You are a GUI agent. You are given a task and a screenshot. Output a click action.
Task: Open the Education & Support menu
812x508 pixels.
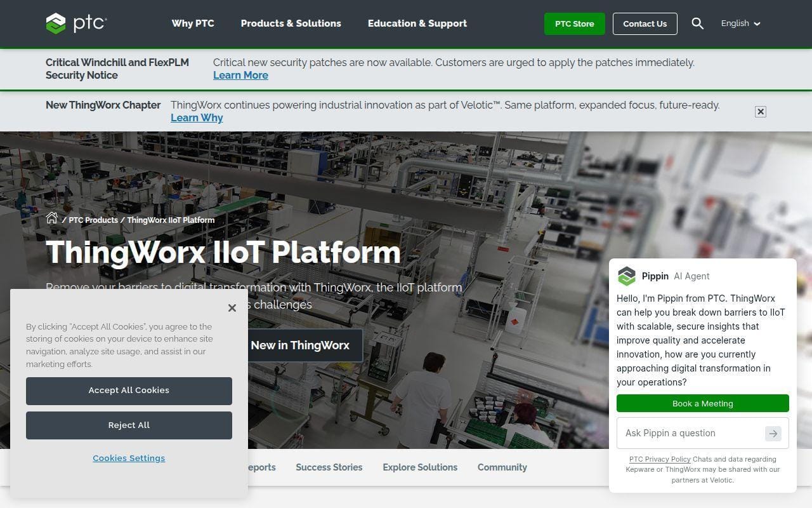coord(417,23)
